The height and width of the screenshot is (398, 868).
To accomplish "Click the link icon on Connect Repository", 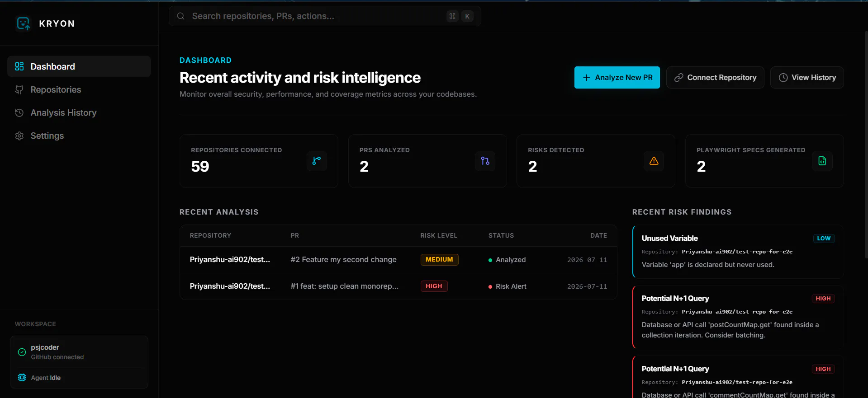I will pyautogui.click(x=678, y=78).
